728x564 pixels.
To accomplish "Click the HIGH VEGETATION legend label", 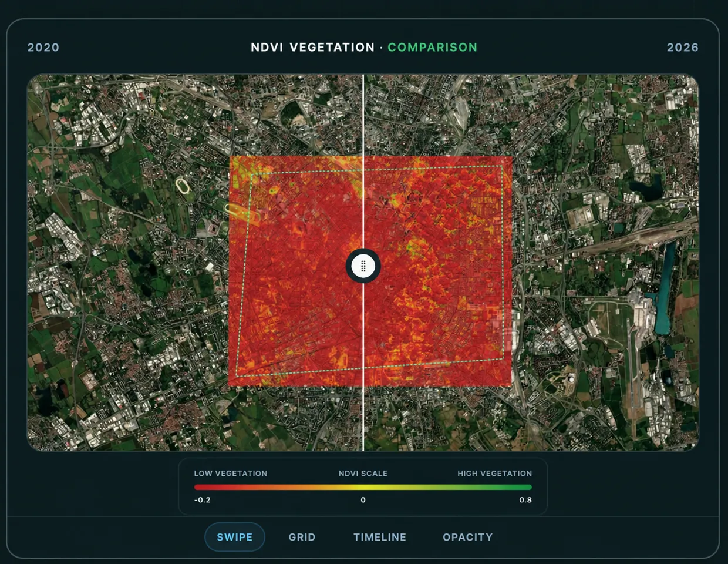I will coord(495,474).
